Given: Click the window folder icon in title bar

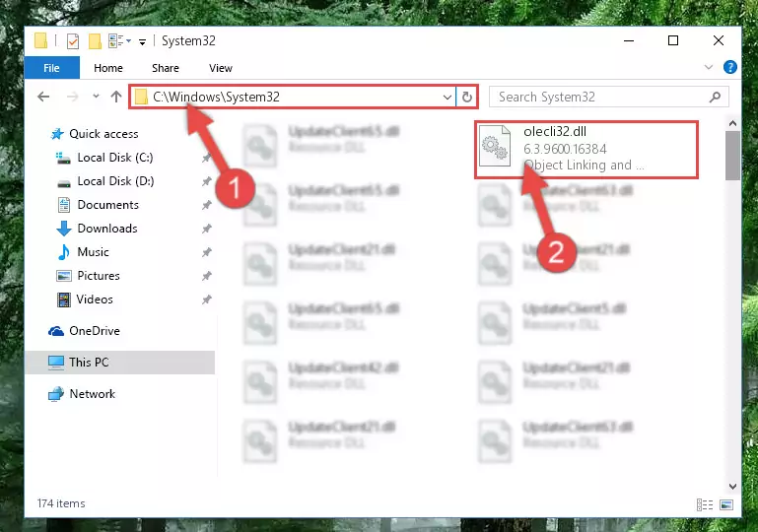Looking at the screenshot, I should pyautogui.click(x=41, y=41).
